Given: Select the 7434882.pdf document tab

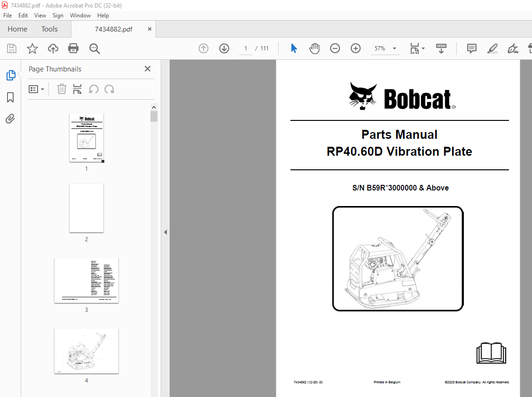Looking at the screenshot, I should [x=113, y=29].
